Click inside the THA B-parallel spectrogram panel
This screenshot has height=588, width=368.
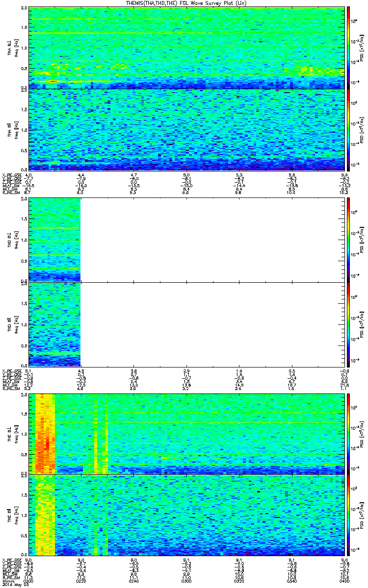point(186,129)
